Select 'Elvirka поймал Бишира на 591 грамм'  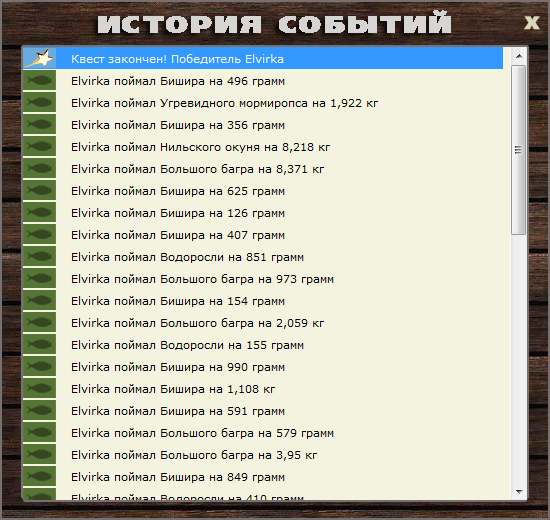pyautogui.click(x=263, y=411)
